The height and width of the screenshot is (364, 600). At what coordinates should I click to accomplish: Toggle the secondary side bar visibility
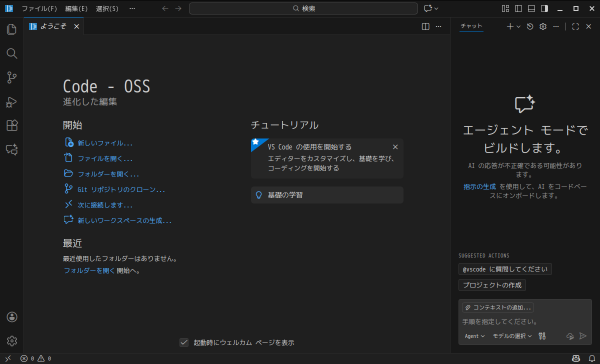[x=544, y=8]
